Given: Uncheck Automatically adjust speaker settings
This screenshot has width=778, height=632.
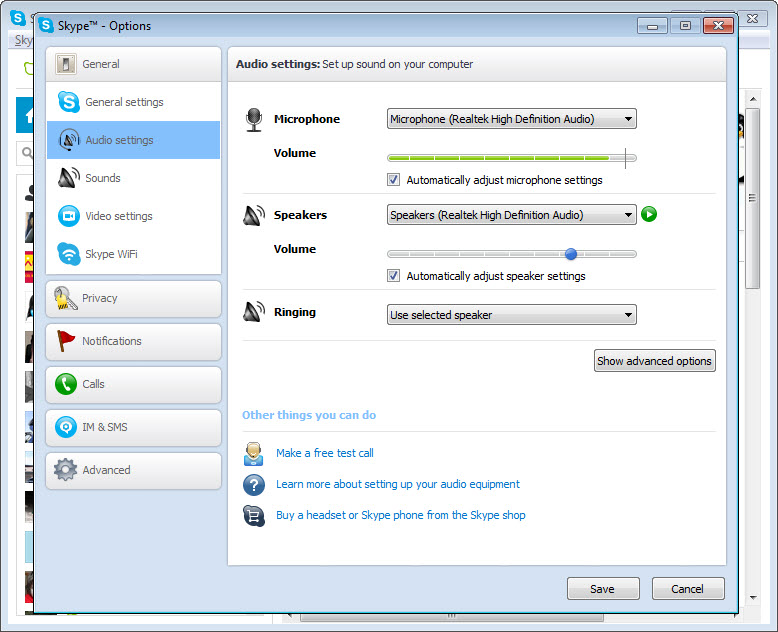Looking at the screenshot, I should (x=393, y=275).
